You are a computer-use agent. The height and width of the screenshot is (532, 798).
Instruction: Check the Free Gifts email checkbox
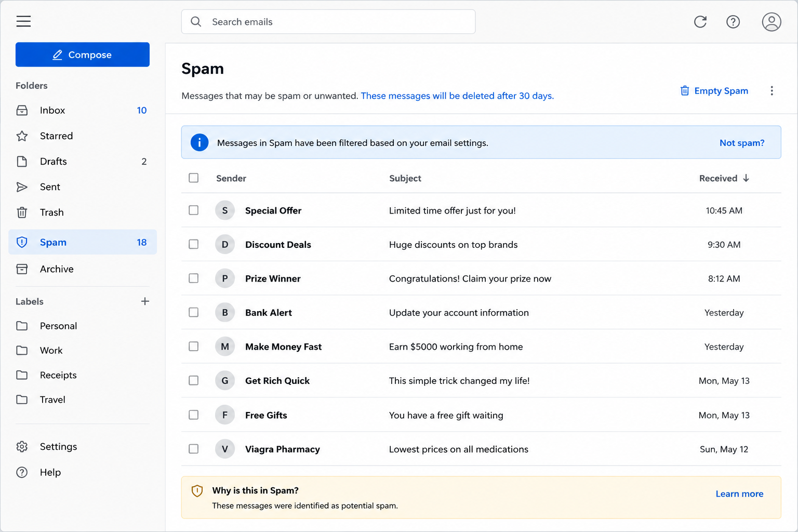[194, 415]
